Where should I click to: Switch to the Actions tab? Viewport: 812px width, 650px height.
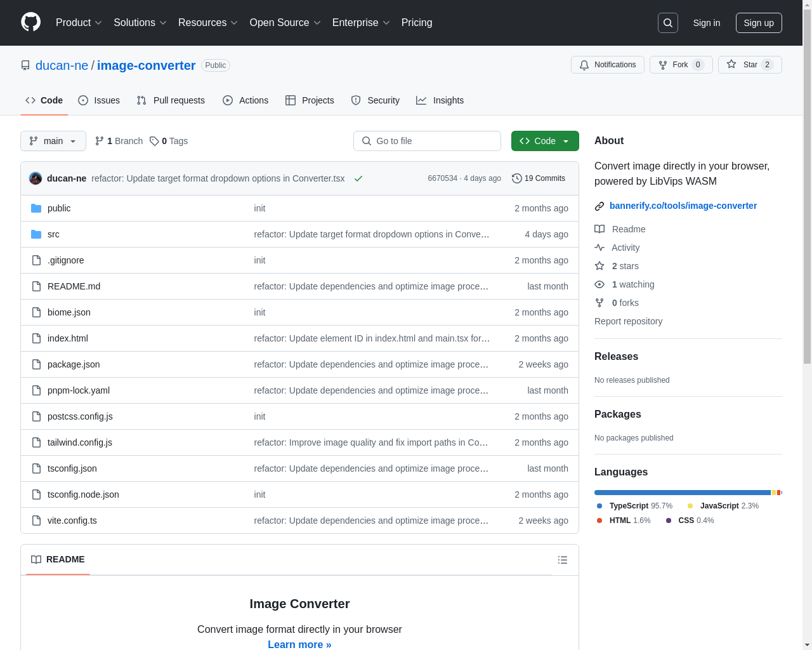(x=246, y=100)
